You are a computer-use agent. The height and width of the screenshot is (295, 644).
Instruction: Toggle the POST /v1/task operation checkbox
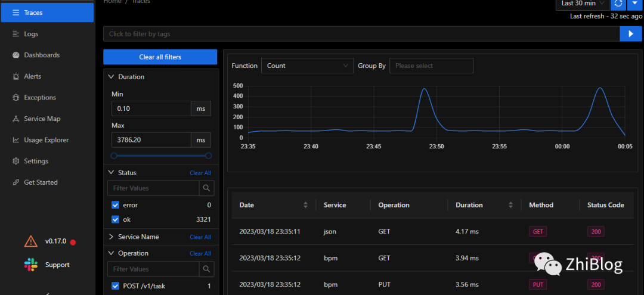pos(116,286)
